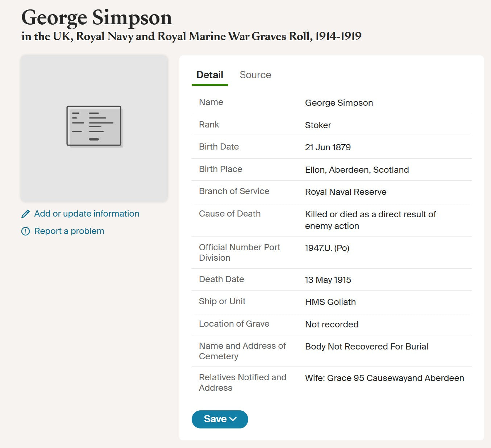Click the name value George Simpson

click(x=339, y=103)
